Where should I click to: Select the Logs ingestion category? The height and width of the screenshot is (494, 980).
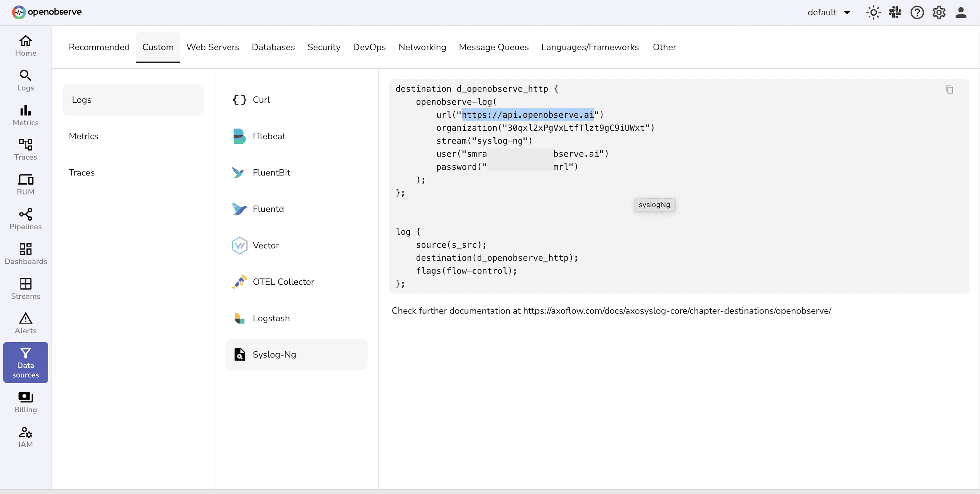point(133,100)
